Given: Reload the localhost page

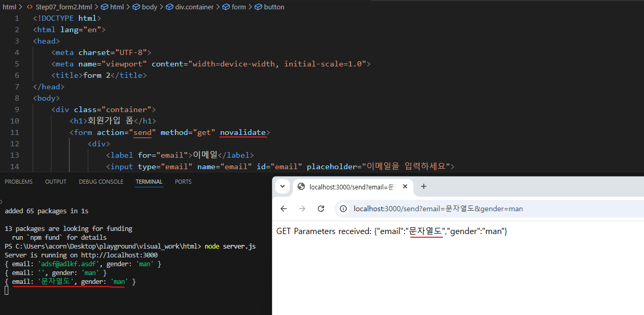Looking at the screenshot, I should coord(321,209).
